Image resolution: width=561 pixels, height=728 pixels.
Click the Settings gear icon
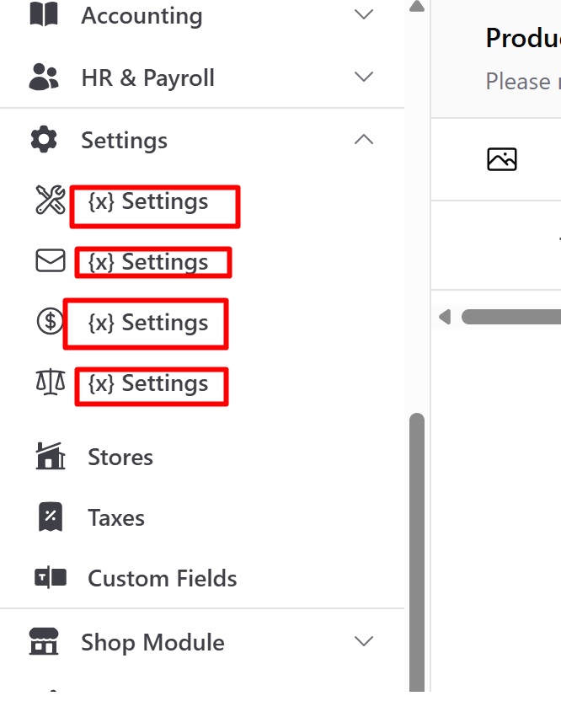pyautogui.click(x=44, y=139)
